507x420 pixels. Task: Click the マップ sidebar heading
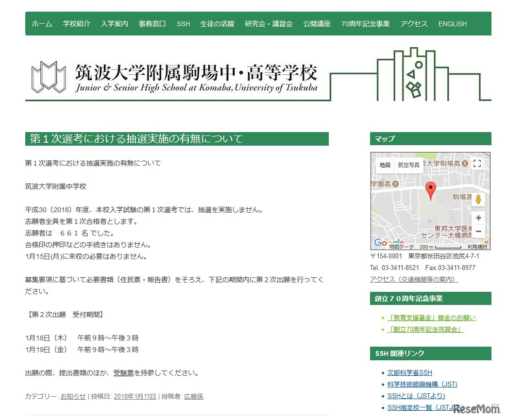coord(430,139)
